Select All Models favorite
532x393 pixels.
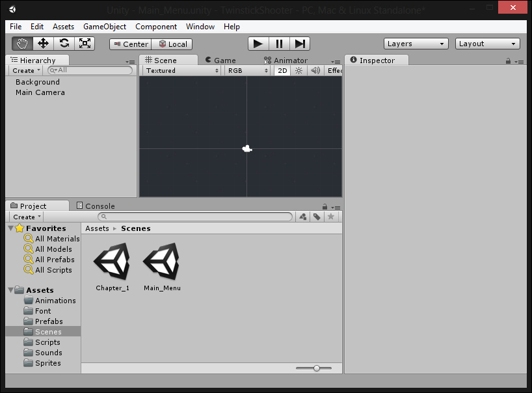48,249
